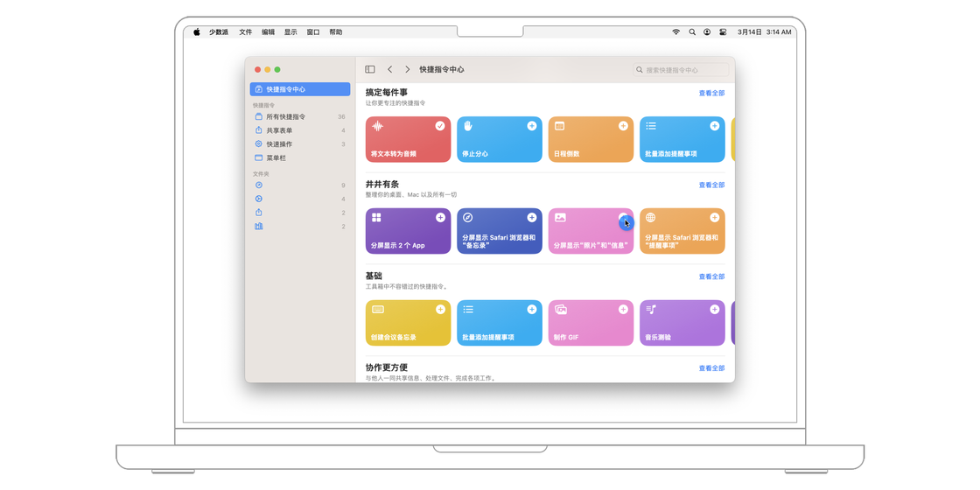Image resolution: width=980 pixels, height=490 pixels.
Task: Open the 显示 menu
Action: (x=290, y=31)
